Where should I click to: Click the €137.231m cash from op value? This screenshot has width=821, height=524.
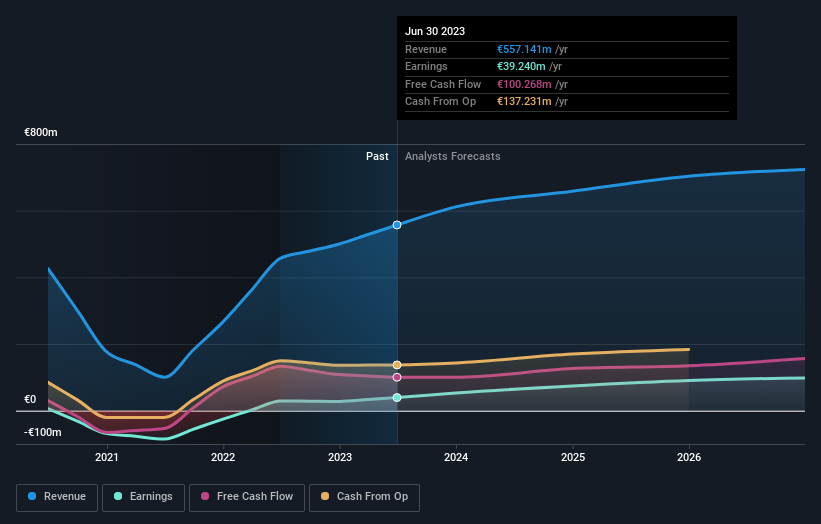(524, 102)
